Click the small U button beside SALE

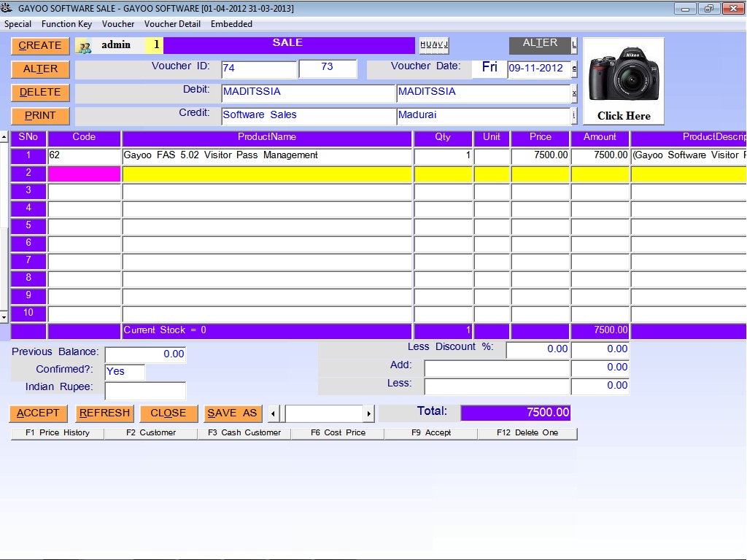(x=427, y=44)
